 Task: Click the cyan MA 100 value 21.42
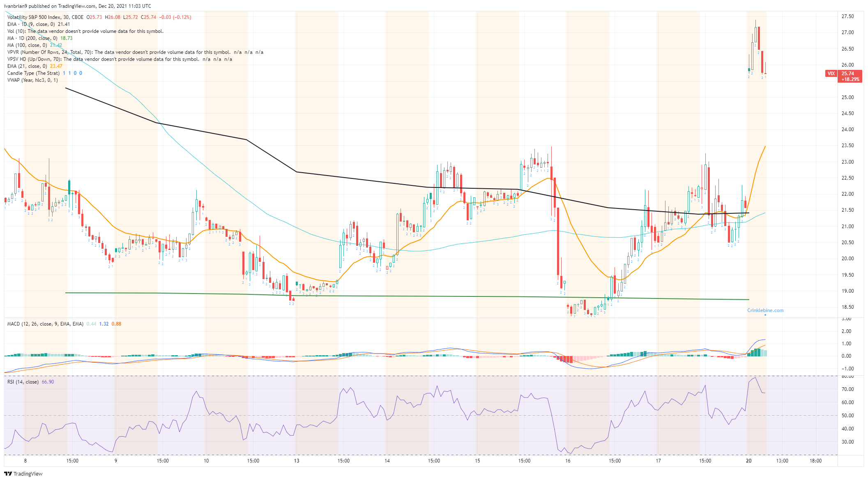tap(56, 45)
